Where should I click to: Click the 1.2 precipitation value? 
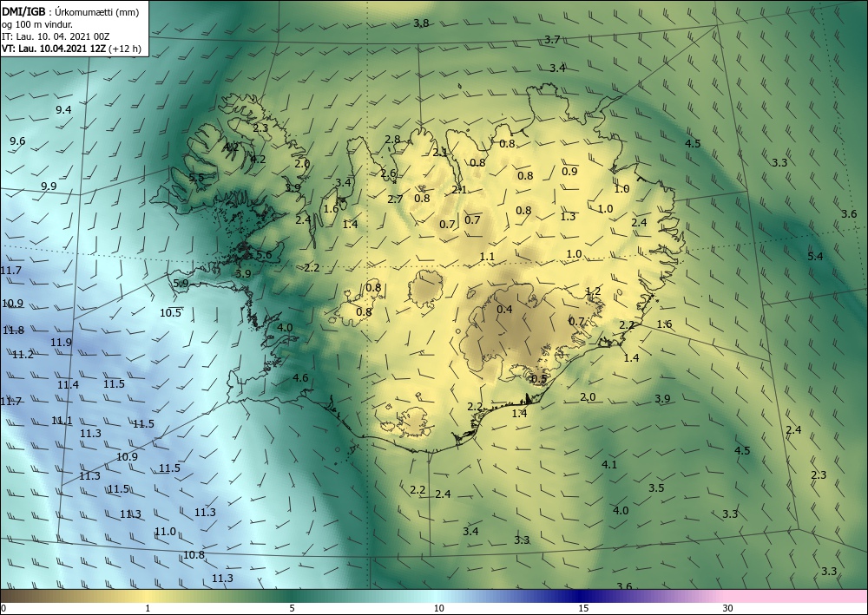tap(593, 291)
